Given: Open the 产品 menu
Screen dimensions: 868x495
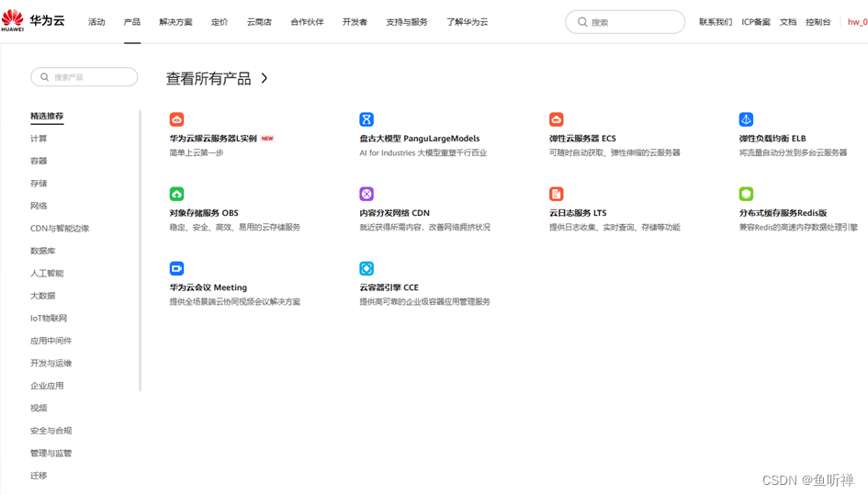Looking at the screenshot, I should [131, 22].
